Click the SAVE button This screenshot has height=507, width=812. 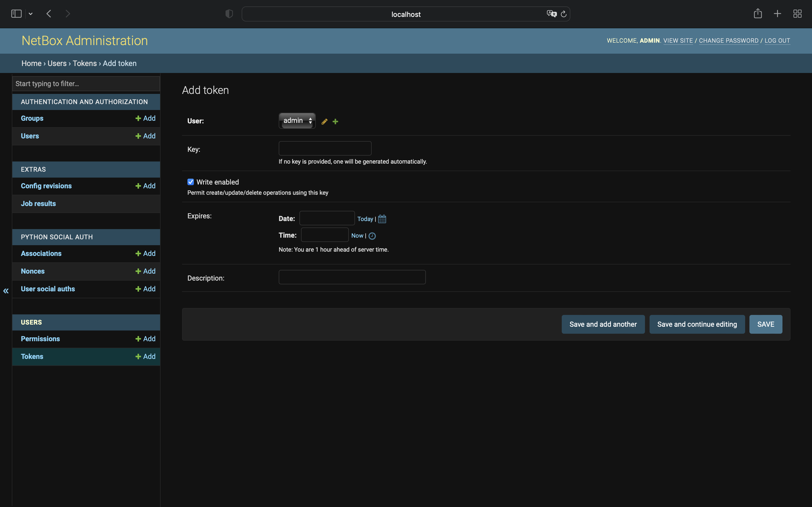point(766,324)
